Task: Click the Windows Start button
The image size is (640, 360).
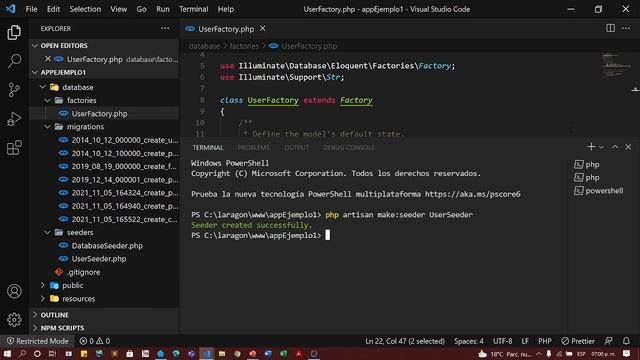Action: coord(7,353)
